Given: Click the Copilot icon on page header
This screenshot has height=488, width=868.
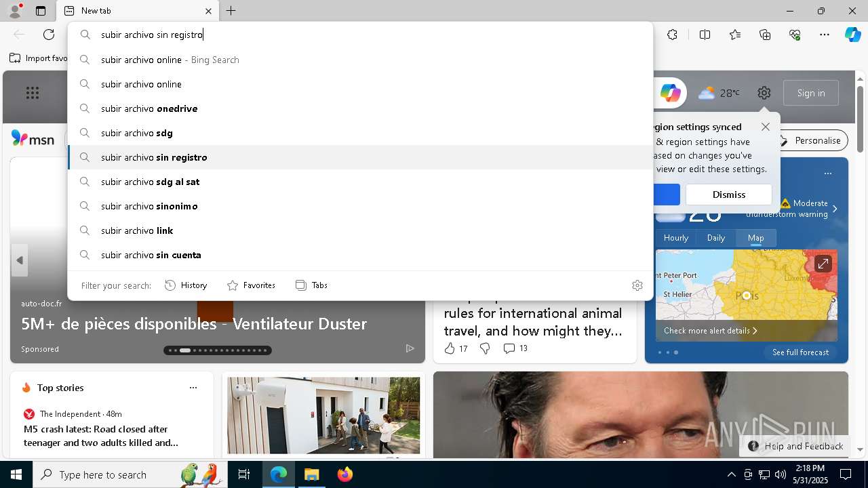Looking at the screenshot, I should 670,93.
